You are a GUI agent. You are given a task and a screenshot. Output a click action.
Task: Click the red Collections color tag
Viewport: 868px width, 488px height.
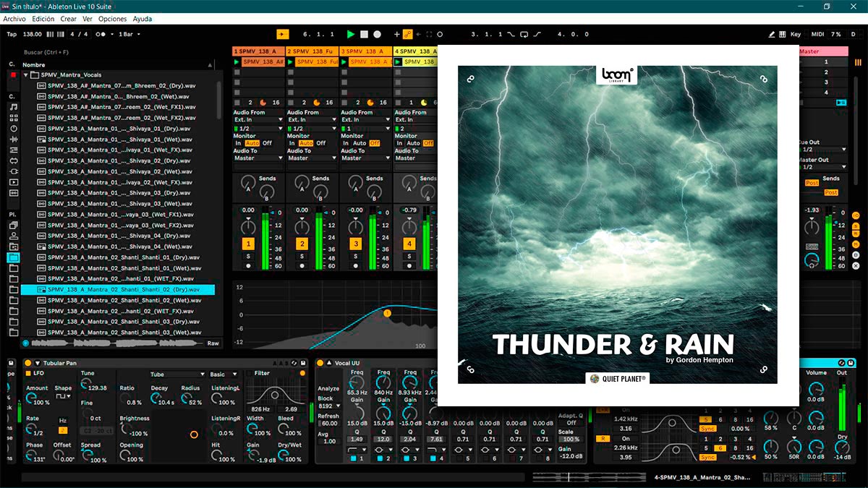click(x=13, y=75)
